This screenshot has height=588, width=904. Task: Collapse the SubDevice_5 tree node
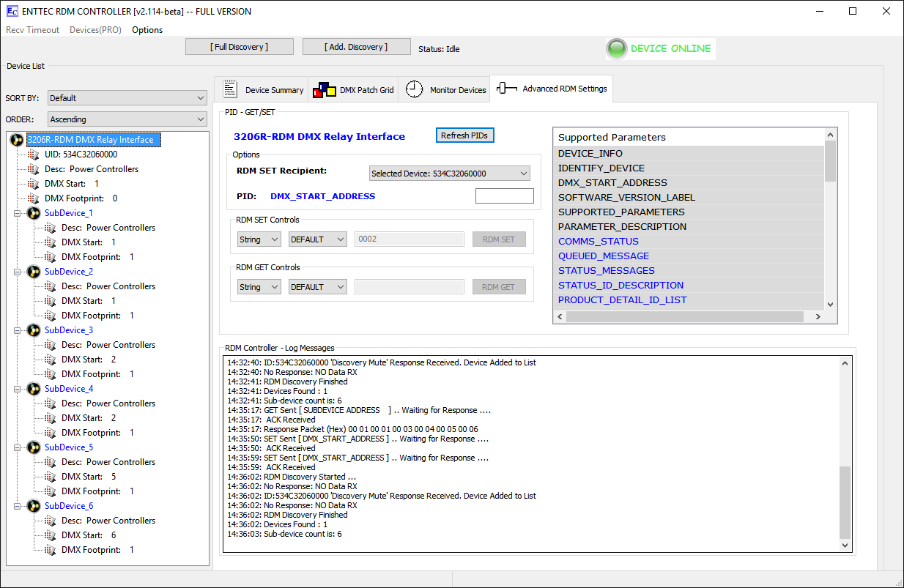click(17, 447)
